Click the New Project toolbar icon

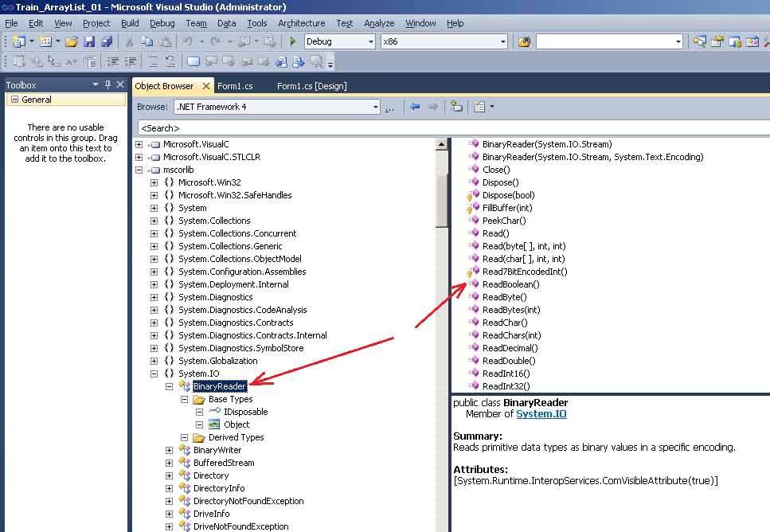[18, 41]
